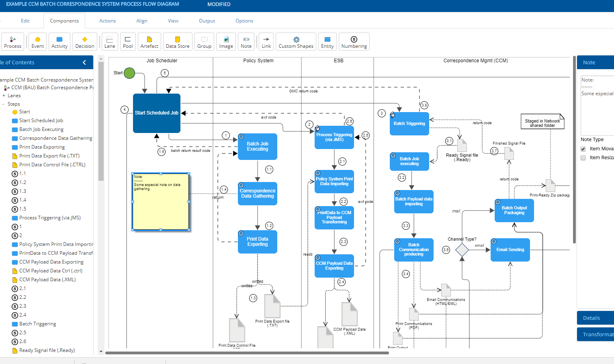Select the Email Sending activity box
The image size is (614, 364).
510,250
